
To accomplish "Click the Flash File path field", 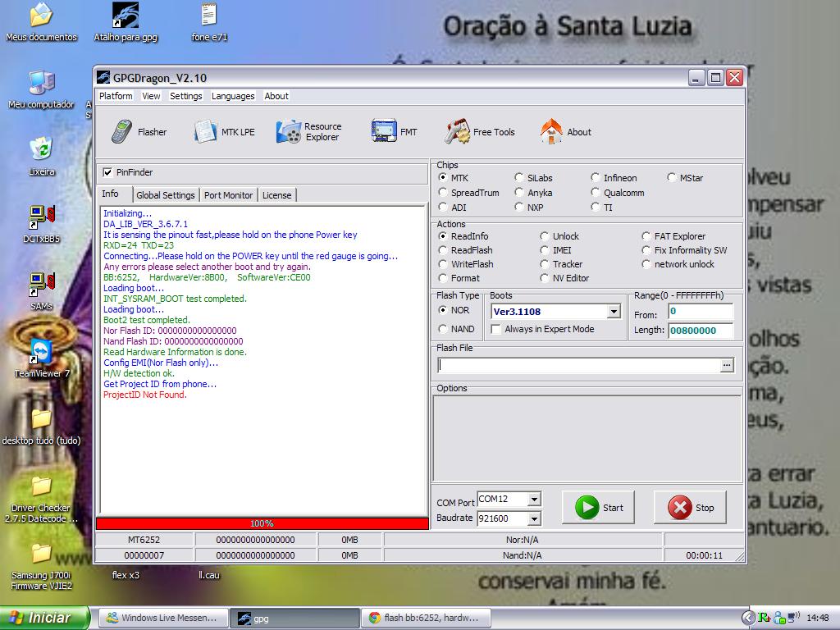I will click(579, 365).
